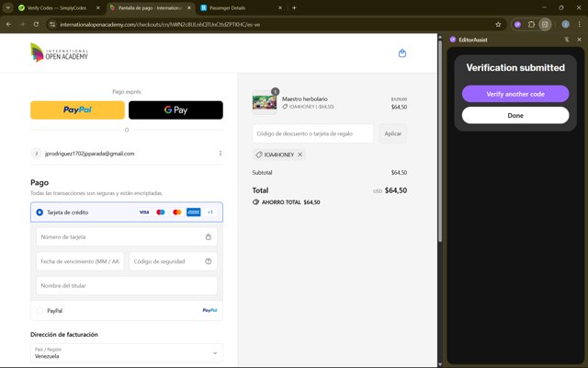The width and height of the screenshot is (588, 368).
Task: Open the shopping bag cart icon
Action: [402, 53]
